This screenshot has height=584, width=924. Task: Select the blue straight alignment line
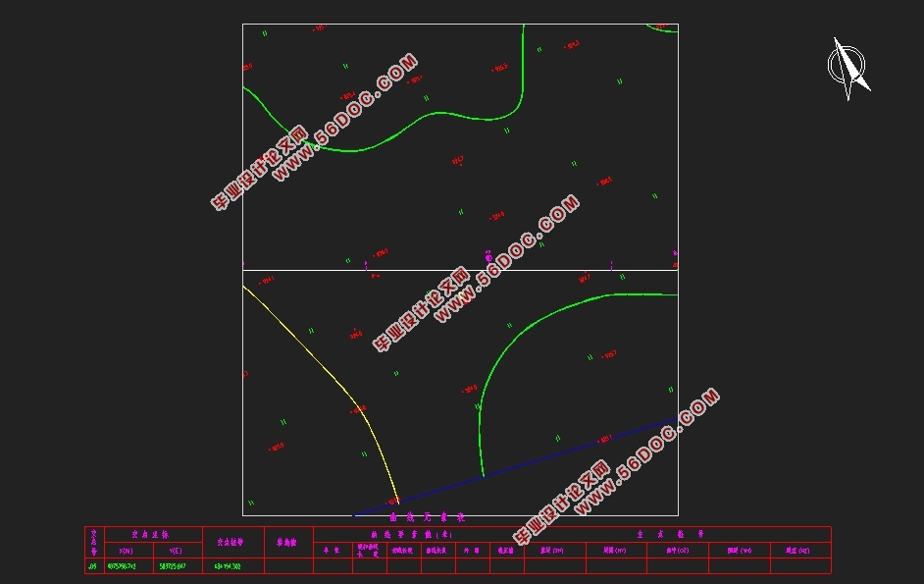coord(549,459)
